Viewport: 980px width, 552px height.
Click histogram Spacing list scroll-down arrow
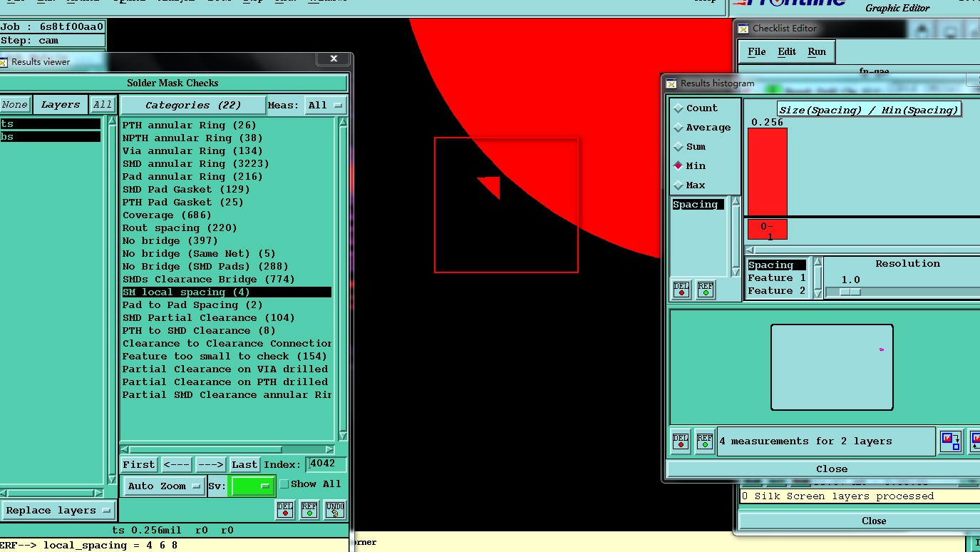pyautogui.click(x=736, y=272)
